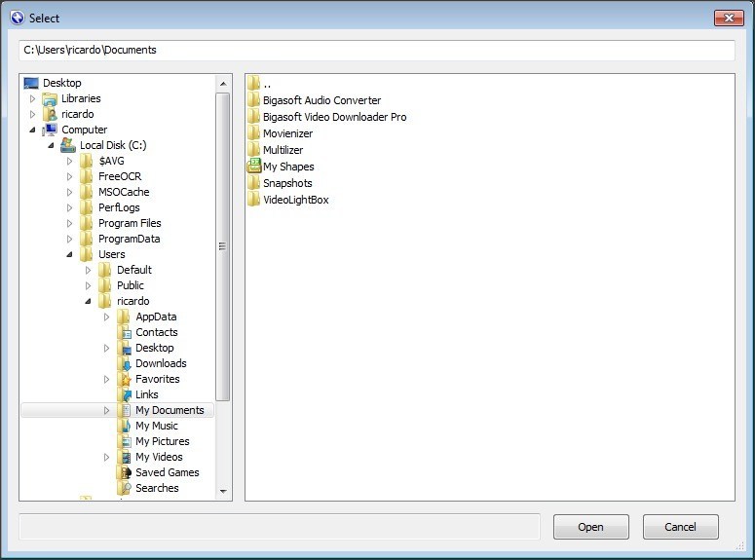
Task: Expand the My Videos node
Action: click(106, 457)
